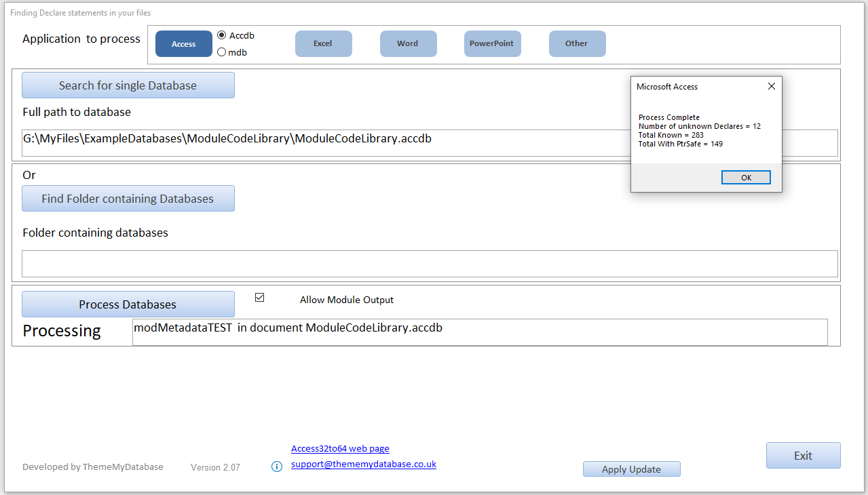Open the support@thememydatabase.co.uk email link
Image resolution: width=868 pixels, height=495 pixels.
tap(364, 464)
